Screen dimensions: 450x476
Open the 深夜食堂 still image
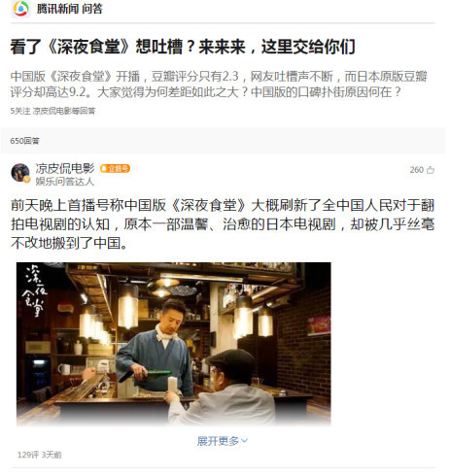coord(174,344)
